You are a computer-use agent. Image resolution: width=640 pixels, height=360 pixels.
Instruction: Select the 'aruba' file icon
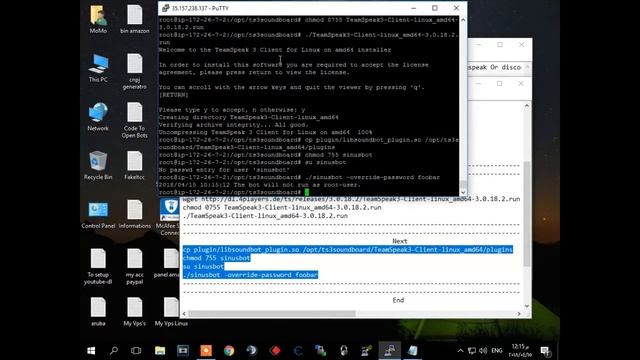coord(98,312)
